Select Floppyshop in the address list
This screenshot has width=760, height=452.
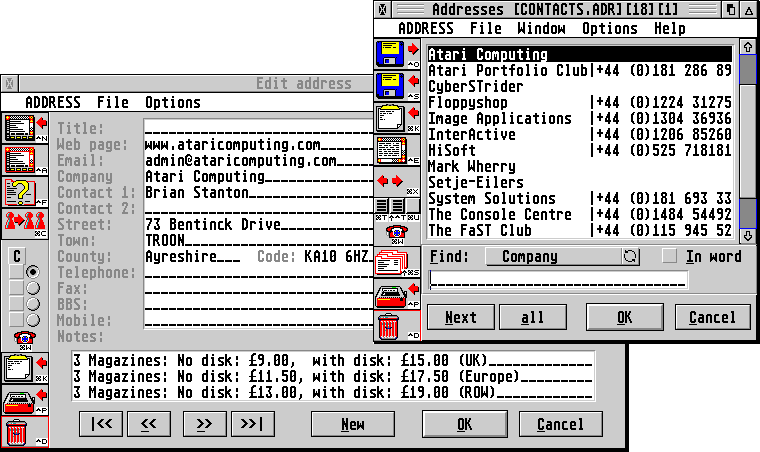coord(580,102)
